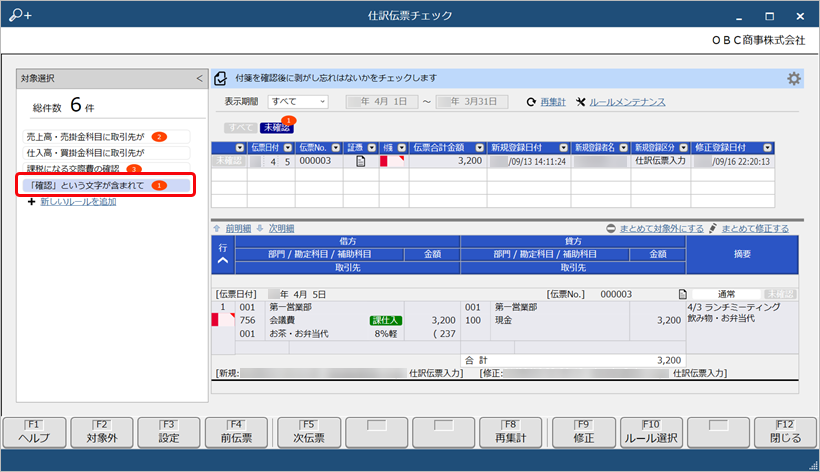820x472 pixels.
Task: Open filter dropdown on 修正登録日付 column
Action: (767, 148)
